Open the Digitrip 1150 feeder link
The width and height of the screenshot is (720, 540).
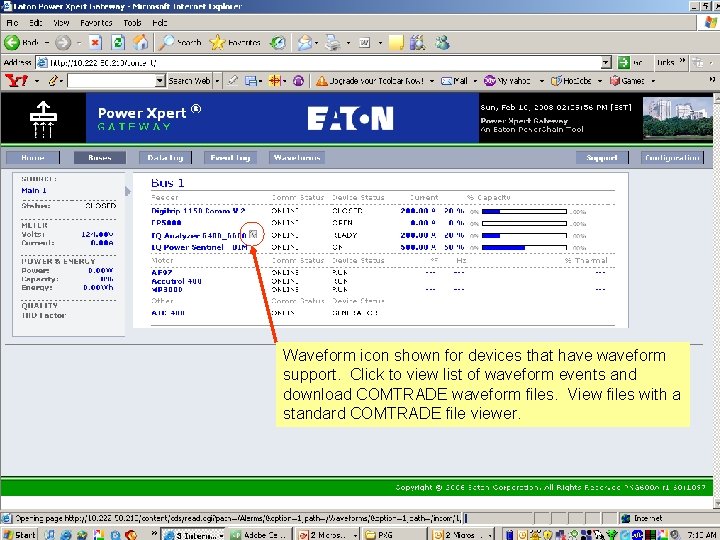(x=198, y=211)
